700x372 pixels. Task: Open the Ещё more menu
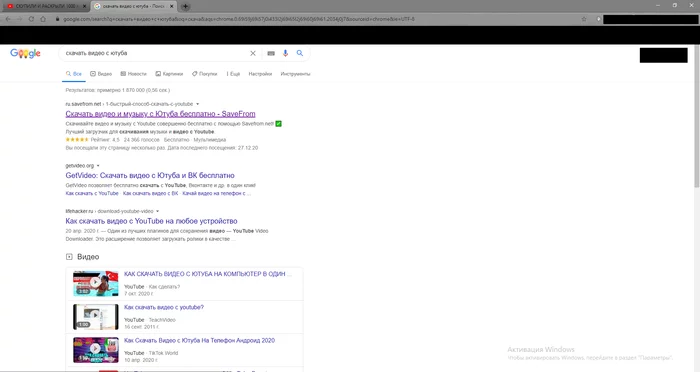point(233,74)
